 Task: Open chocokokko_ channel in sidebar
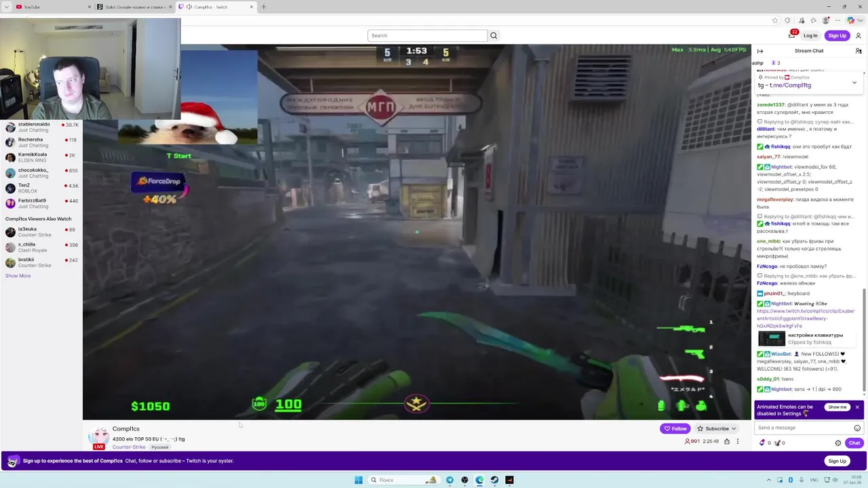[x=41, y=173]
